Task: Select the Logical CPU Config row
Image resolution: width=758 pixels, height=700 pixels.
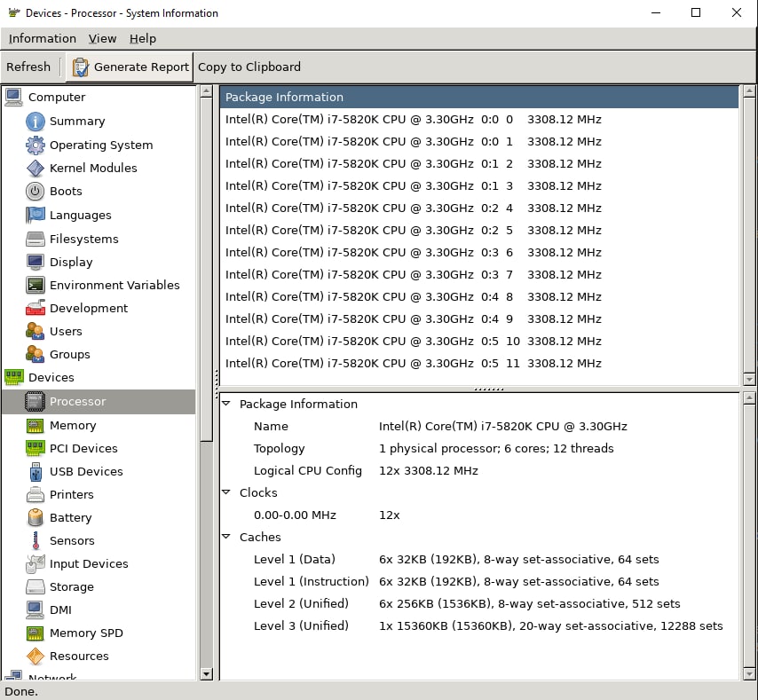Action: click(479, 470)
